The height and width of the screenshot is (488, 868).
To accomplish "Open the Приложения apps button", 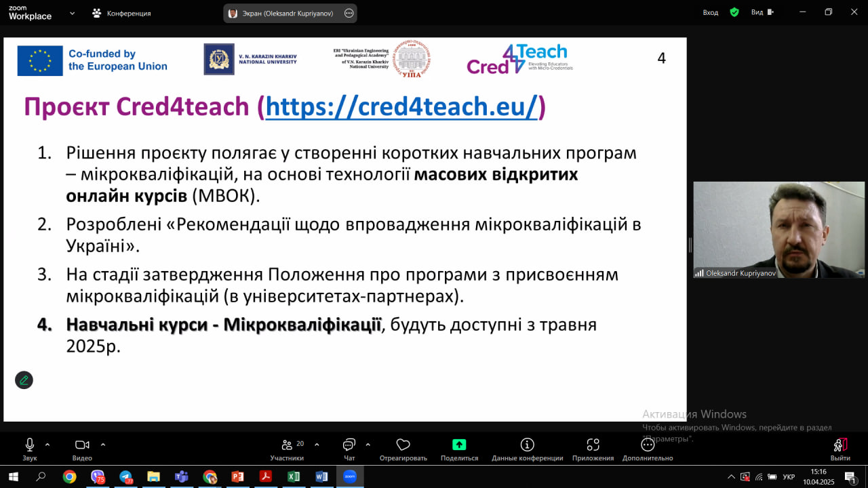I will point(593,449).
